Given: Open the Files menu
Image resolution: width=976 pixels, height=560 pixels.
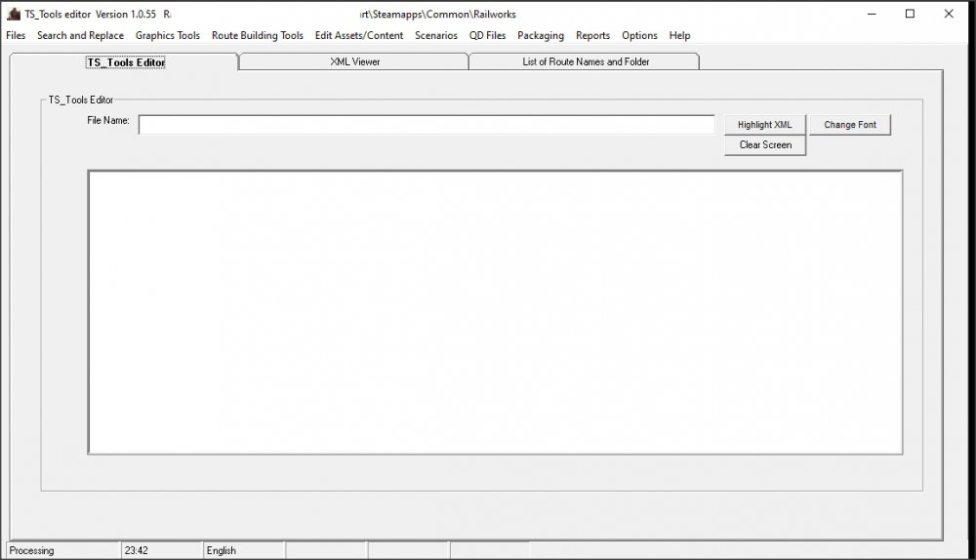Looking at the screenshot, I should pyautogui.click(x=16, y=35).
